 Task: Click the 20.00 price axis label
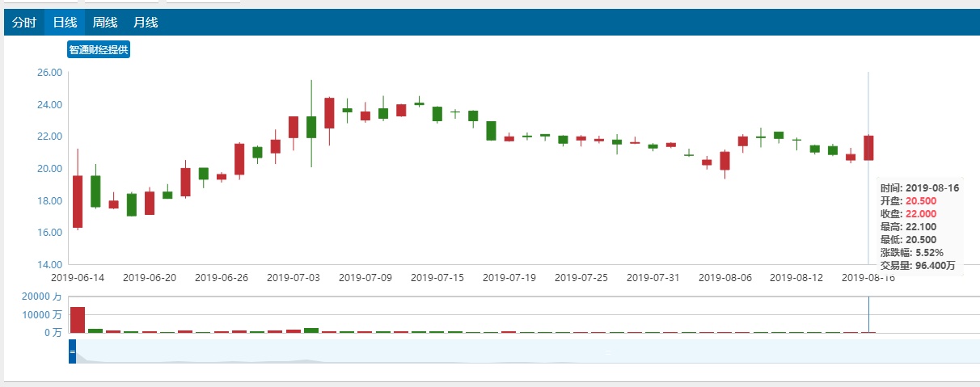[x=49, y=168]
